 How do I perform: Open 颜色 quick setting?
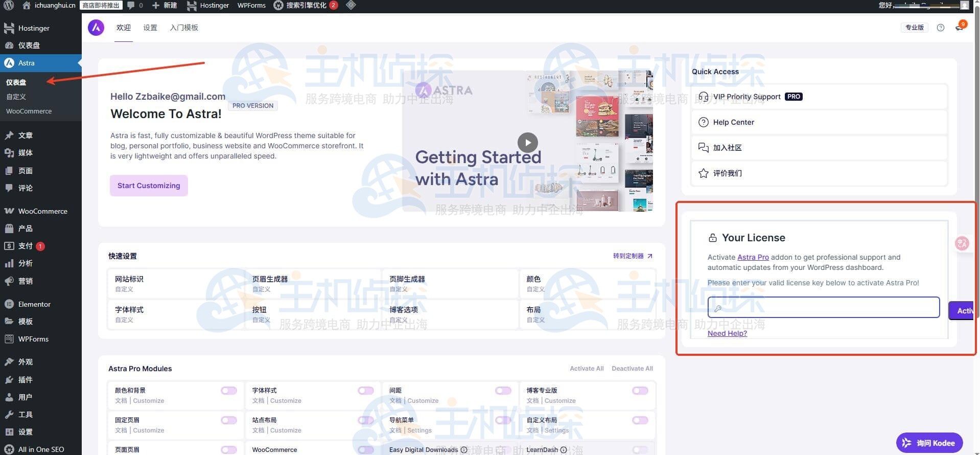pyautogui.click(x=588, y=284)
